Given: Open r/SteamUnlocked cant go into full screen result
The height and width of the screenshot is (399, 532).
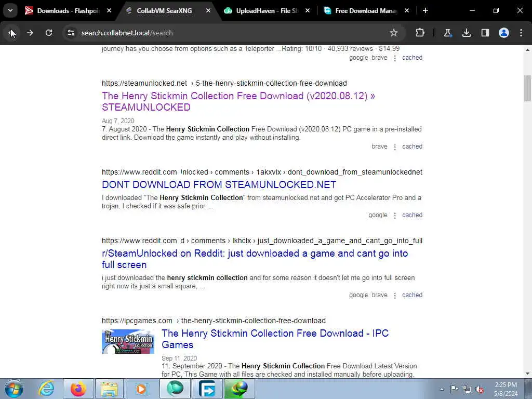Looking at the screenshot, I should [x=255, y=259].
